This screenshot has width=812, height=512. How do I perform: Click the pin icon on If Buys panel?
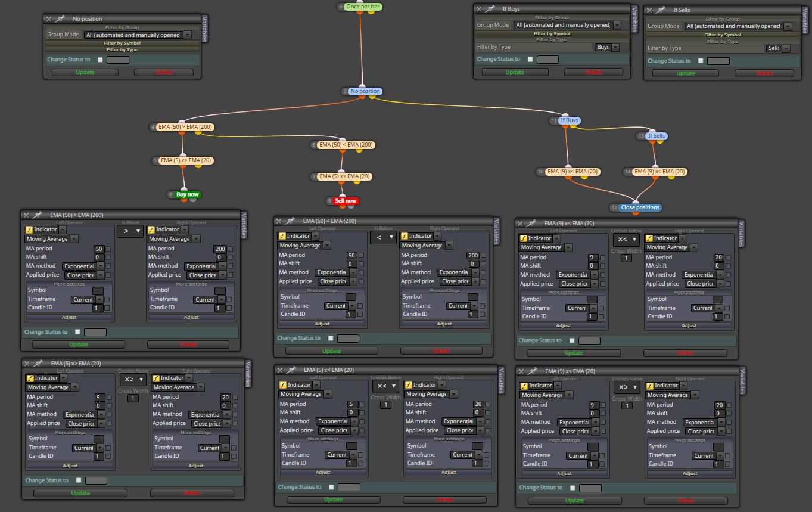490,9
